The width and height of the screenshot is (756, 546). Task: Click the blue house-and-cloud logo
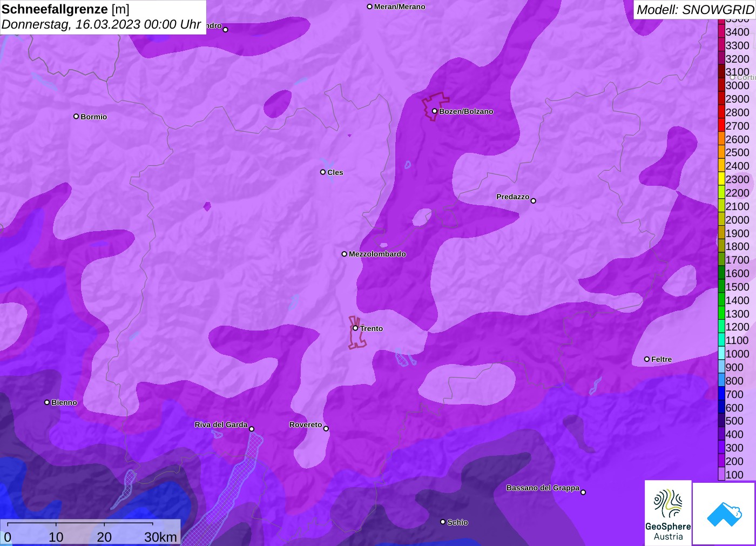[x=724, y=514]
